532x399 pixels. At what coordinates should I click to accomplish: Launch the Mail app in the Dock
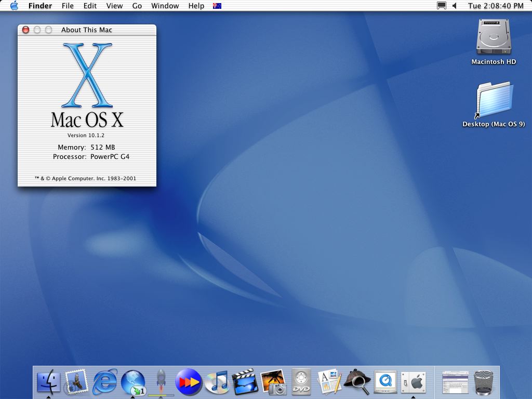(x=77, y=382)
